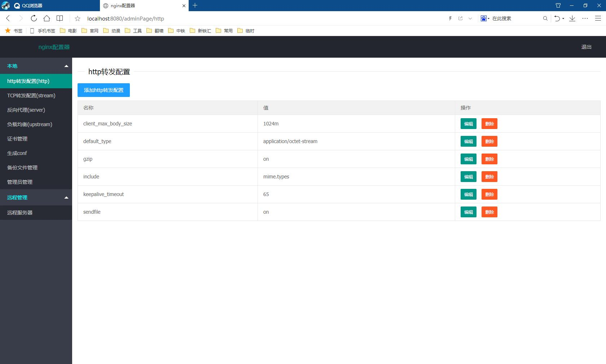Expand the address bar dropdown chevron
Image resolution: width=606 pixels, height=364 pixels.
pos(470,18)
